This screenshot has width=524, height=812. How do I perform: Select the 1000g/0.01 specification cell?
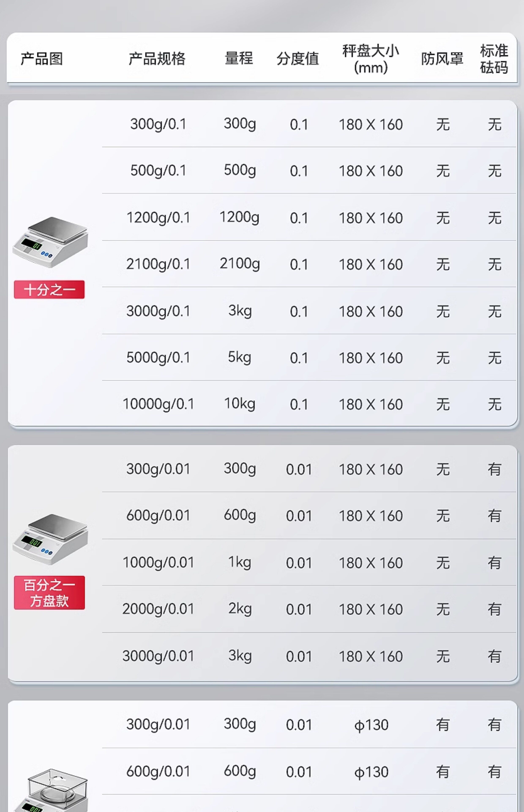[158, 562]
